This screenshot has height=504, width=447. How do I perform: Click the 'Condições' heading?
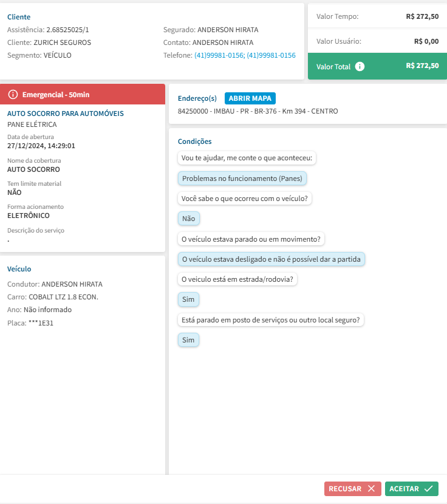click(x=195, y=141)
